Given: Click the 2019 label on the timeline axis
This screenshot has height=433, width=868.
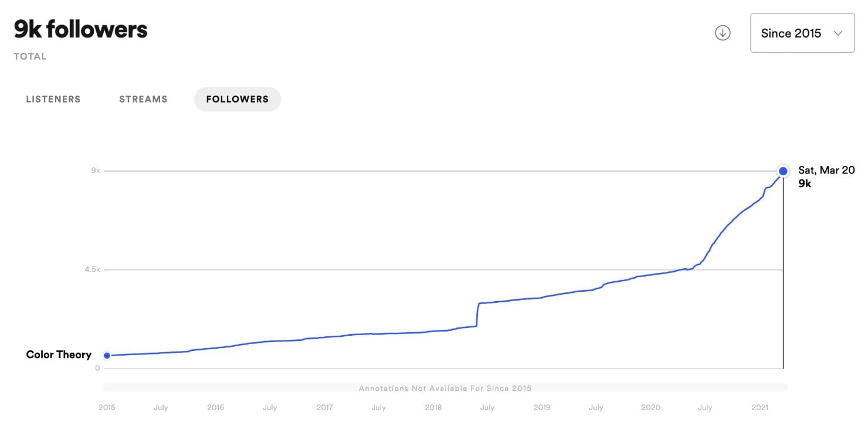Looking at the screenshot, I should 542,408.
